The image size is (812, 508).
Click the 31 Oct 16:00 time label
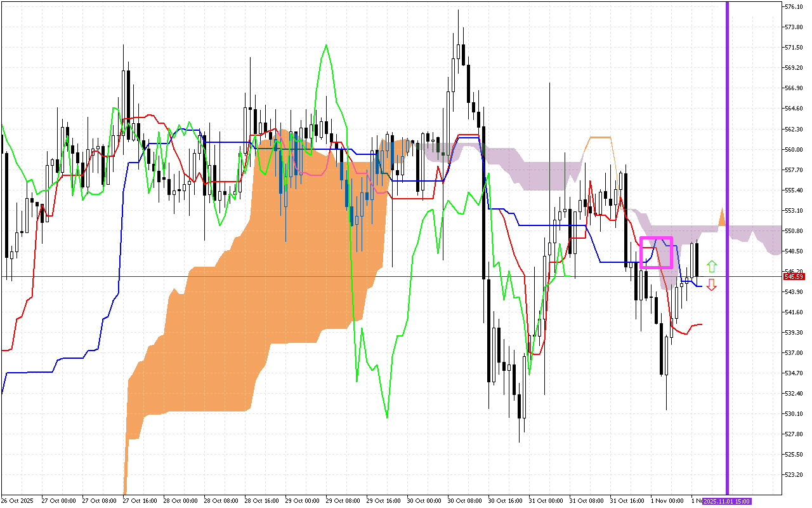[625, 501]
